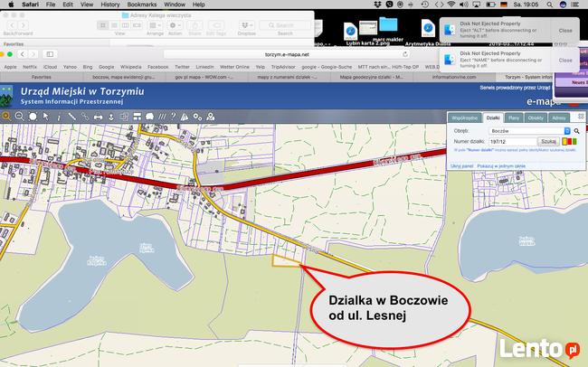Click the expand icon in search panel corner
This screenshot has height=367, width=588.
(x=580, y=118)
